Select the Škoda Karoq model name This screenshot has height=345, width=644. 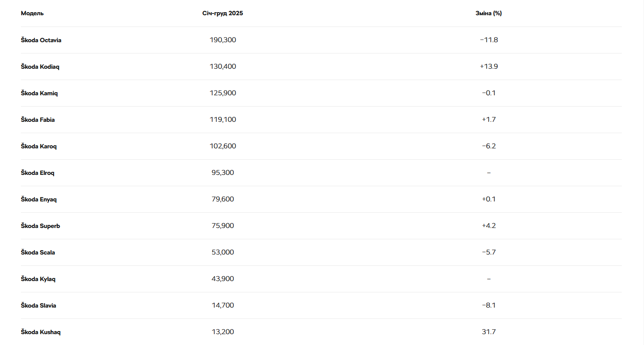(x=39, y=146)
